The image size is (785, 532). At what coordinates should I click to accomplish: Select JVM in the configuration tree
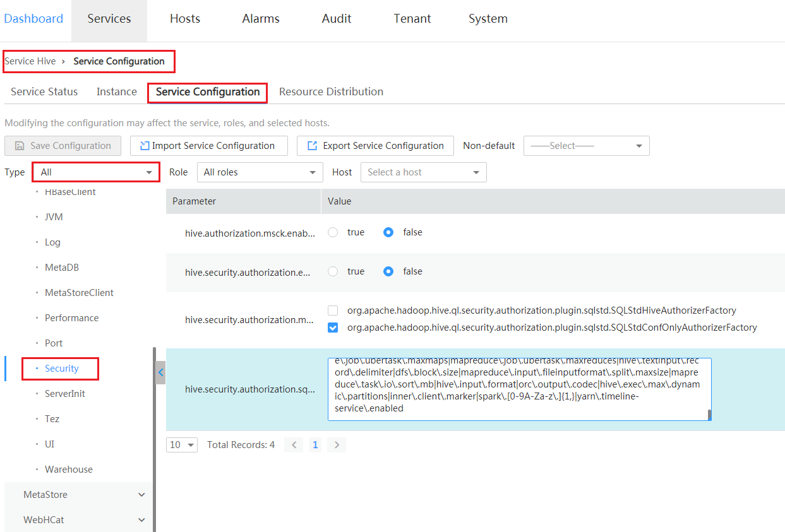pos(54,217)
